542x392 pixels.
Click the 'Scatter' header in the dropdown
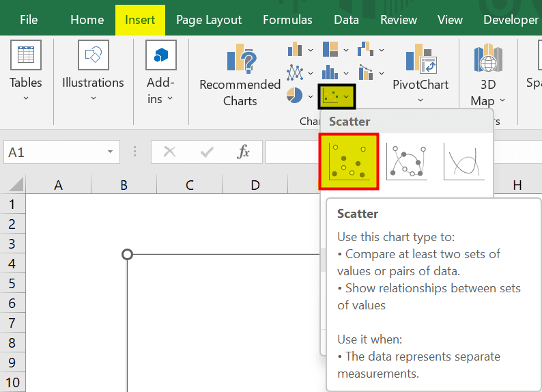(349, 122)
